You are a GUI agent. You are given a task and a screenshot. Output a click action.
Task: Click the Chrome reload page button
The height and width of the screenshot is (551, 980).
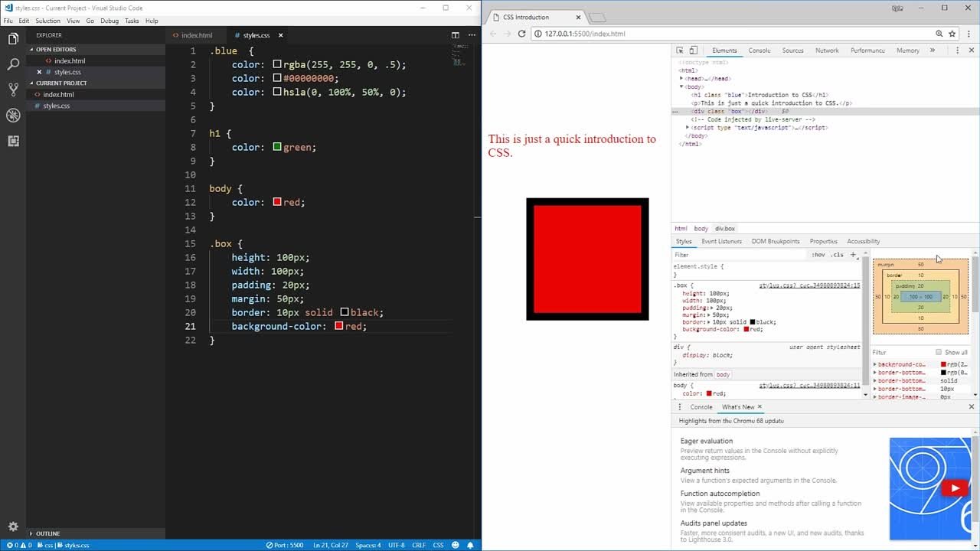(x=521, y=34)
